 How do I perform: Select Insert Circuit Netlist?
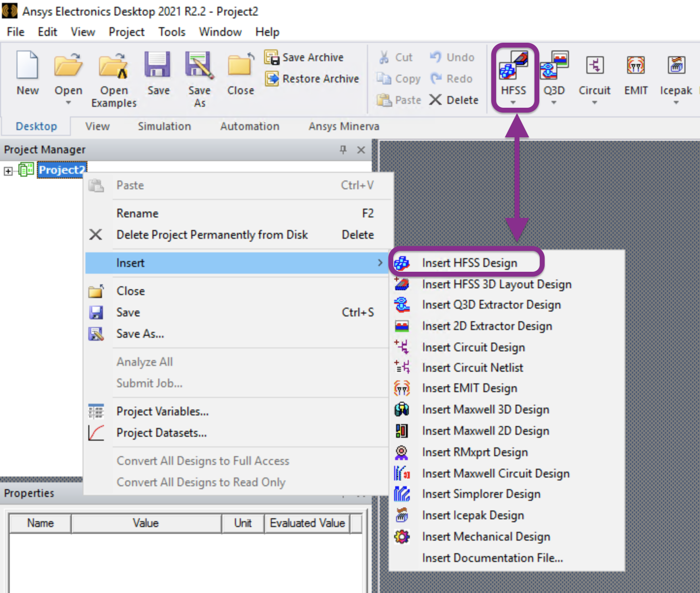point(507,368)
